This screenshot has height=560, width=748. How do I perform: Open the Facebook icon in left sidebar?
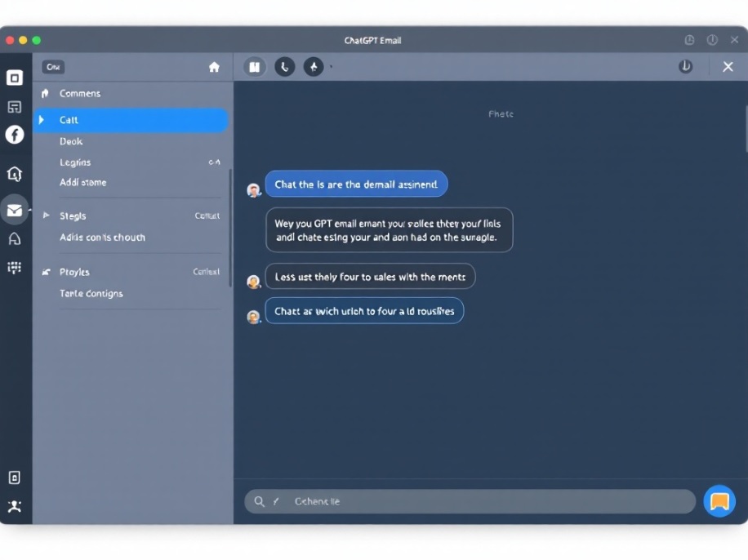point(15,135)
